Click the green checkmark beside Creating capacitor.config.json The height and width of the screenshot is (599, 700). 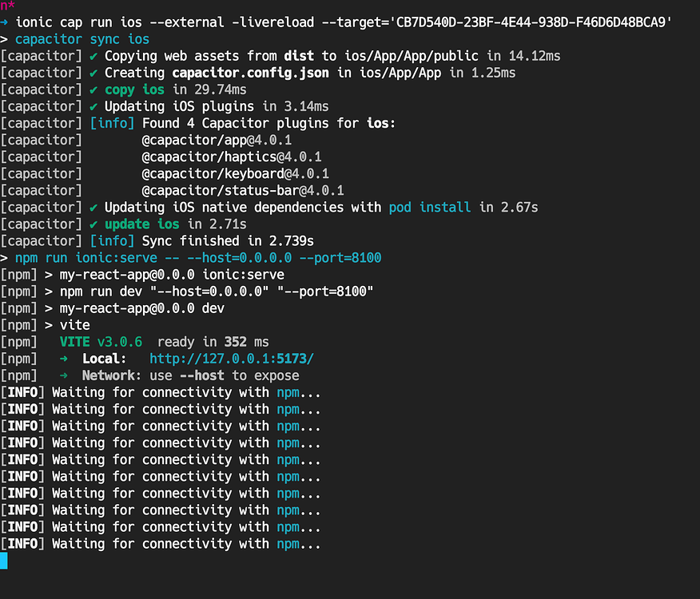93,73
